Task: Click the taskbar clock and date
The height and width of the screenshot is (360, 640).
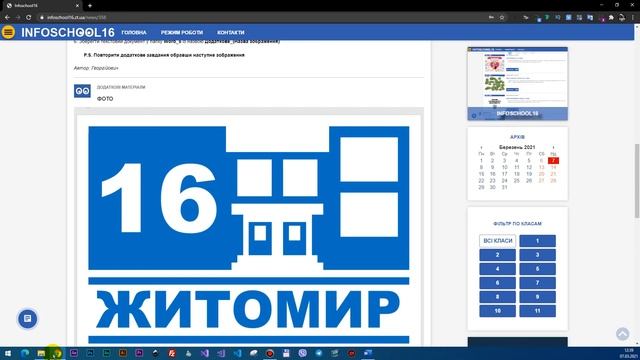Action: (628, 353)
